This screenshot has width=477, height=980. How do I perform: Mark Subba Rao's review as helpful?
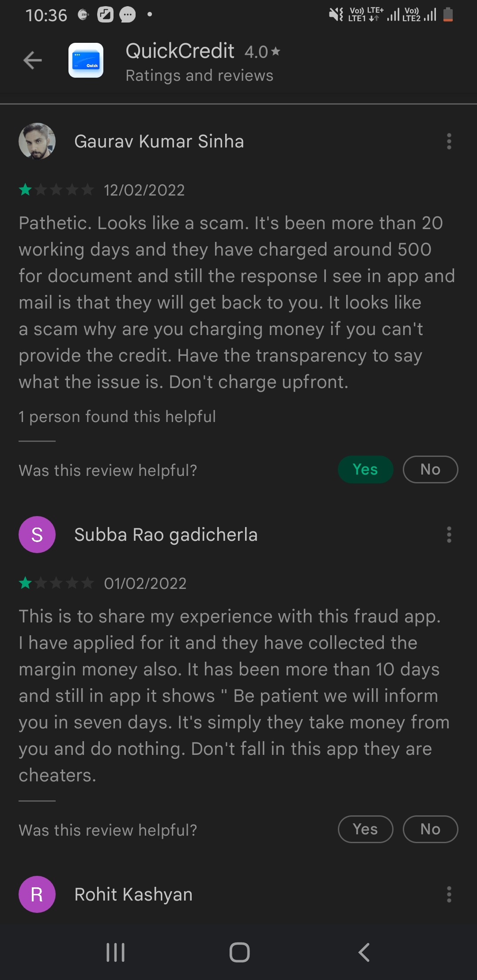[365, 829]
